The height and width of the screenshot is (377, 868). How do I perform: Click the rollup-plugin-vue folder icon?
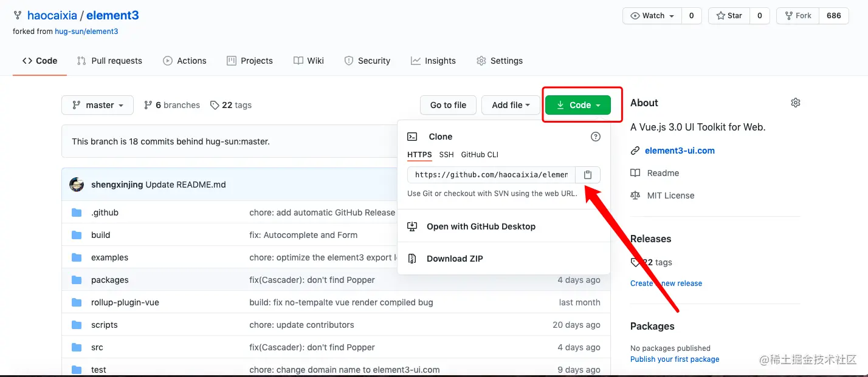(77, 302)
